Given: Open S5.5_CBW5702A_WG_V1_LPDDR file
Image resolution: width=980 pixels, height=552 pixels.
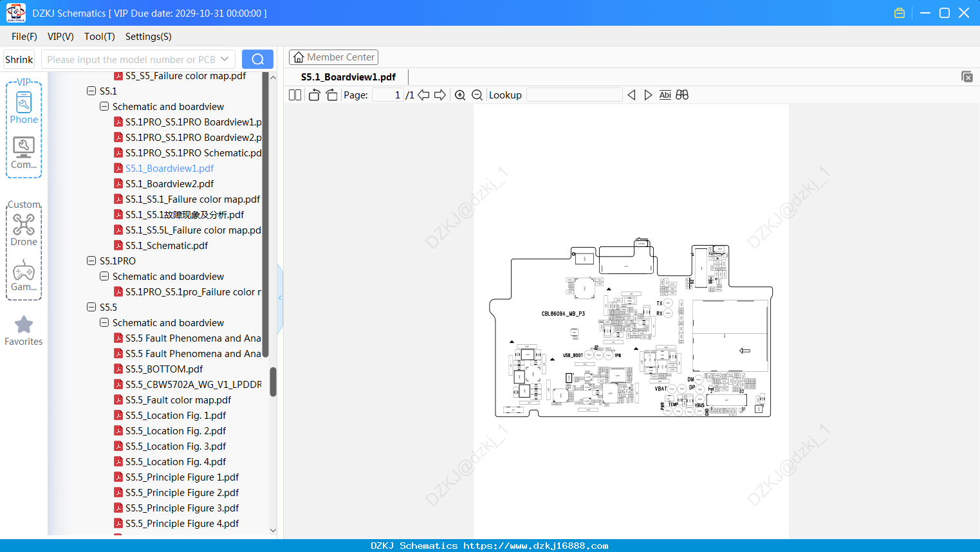Looking at the screenshot, I should tap(188, 384).
